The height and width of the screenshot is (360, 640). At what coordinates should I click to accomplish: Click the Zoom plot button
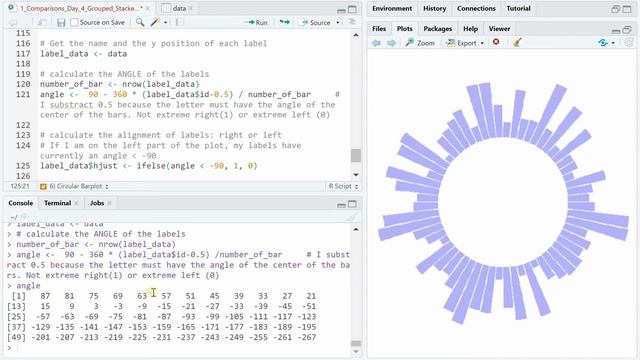pyautogui.click(x=420, y=42)
